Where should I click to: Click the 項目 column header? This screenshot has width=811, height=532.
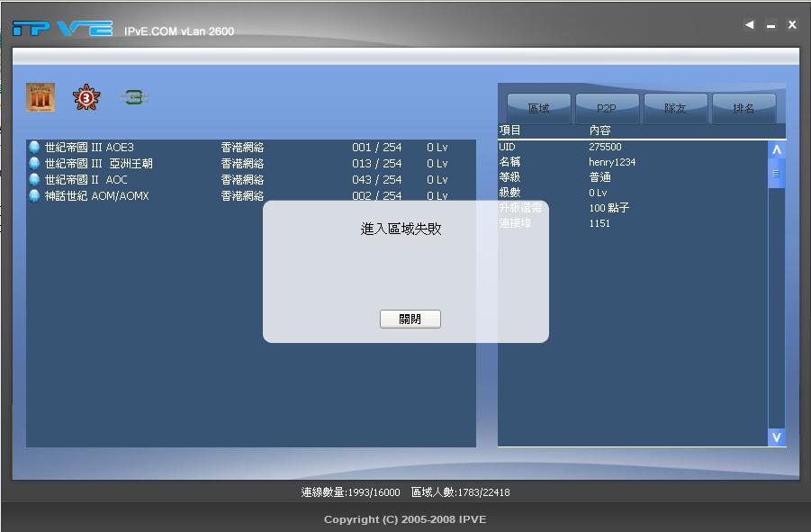511,129
